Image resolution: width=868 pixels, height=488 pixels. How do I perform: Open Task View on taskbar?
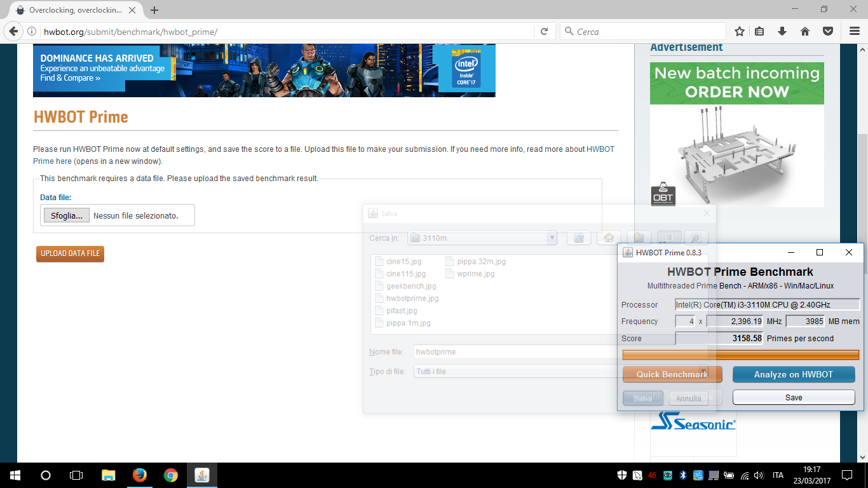(76, 475)
